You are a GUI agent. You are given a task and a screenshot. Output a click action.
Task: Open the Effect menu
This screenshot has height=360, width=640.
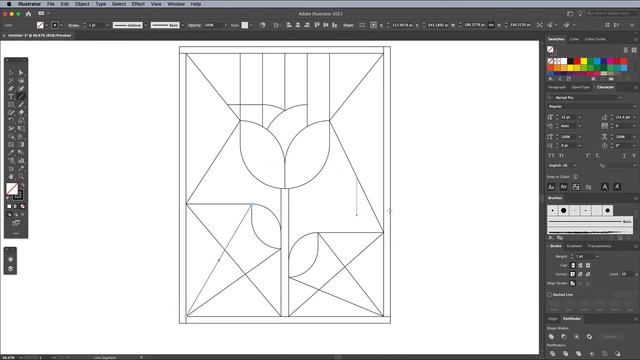tap(138, 4)
